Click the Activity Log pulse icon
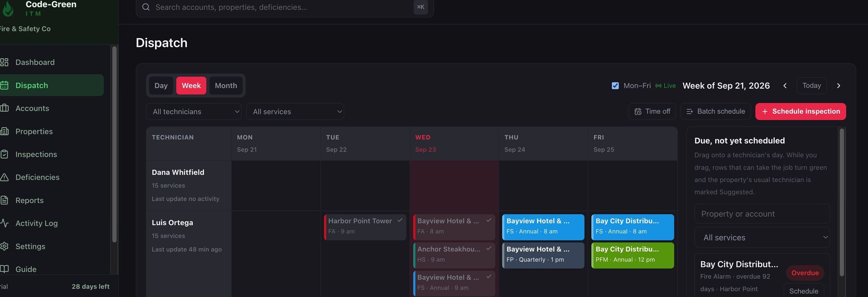 (x=4, y=223)
